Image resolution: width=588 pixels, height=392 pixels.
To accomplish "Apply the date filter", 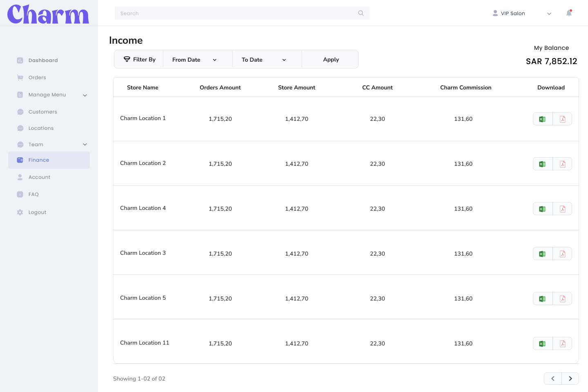I will coord(331,60).
